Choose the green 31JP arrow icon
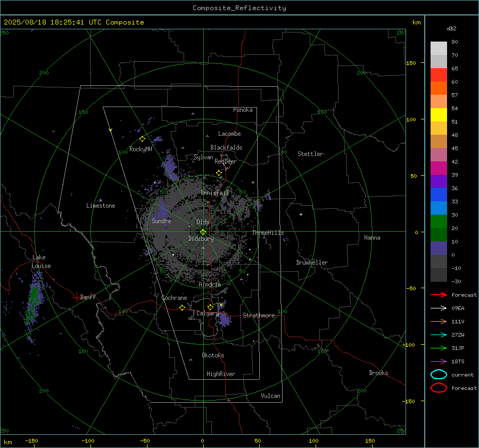Image resolution: width=479 pixels, height=448 pixels. pos(439,348)
